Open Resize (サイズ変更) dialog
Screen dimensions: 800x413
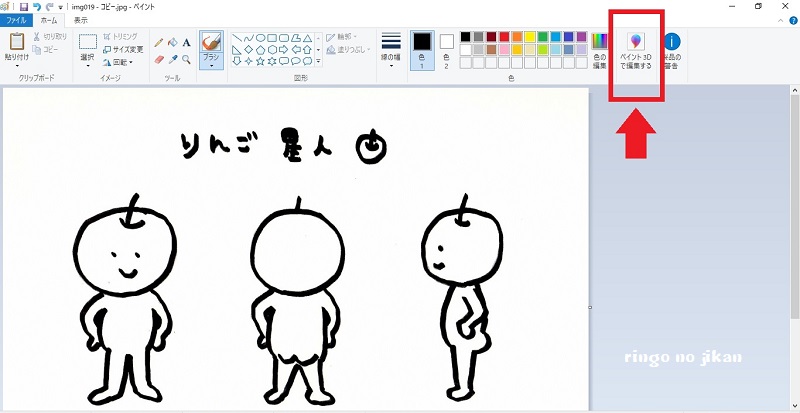point(123,50)
